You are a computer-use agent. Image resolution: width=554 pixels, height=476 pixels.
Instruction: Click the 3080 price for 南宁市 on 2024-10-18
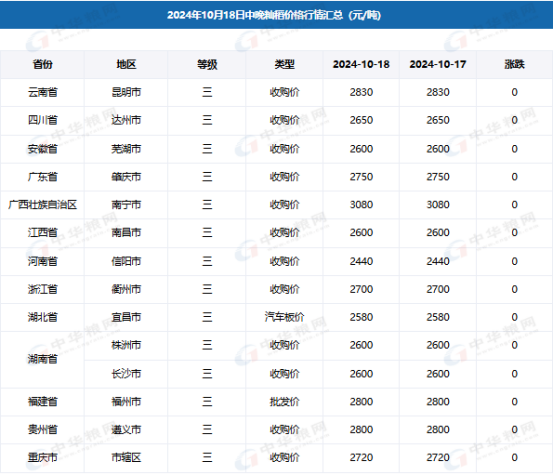361,205
